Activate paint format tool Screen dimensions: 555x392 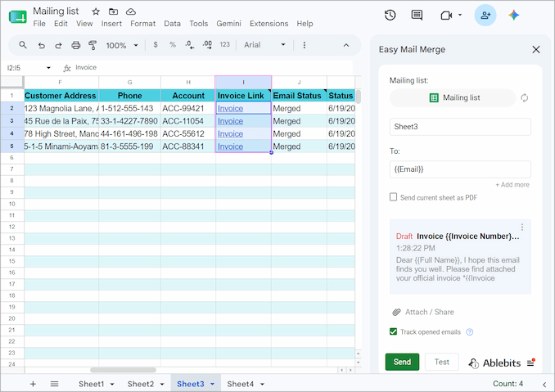point(92,45)
